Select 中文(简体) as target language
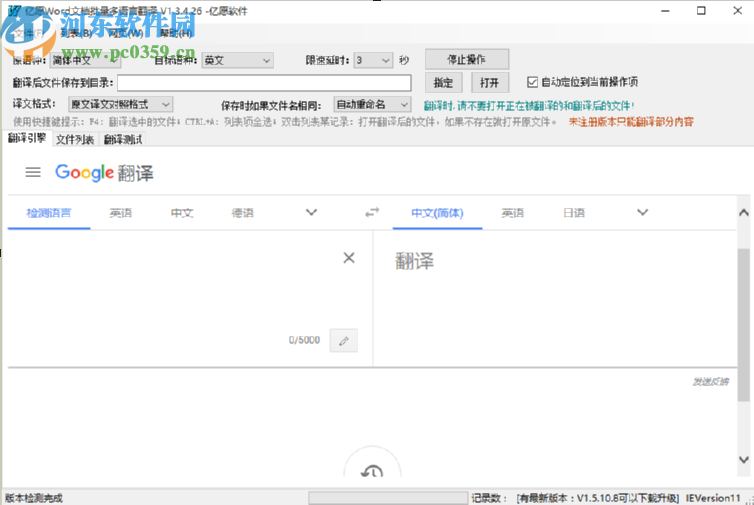Image resolution: width=754 pixels, height=505 pixels. click(437, 213)
